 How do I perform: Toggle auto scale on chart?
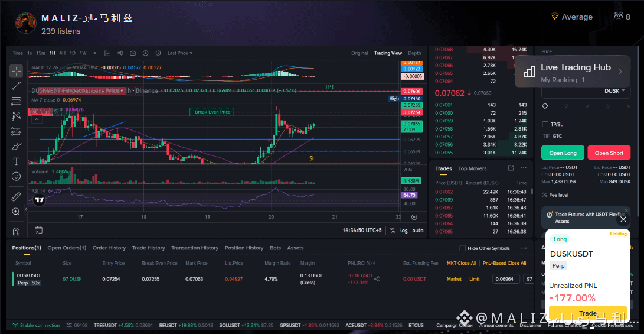[x=418, y=231]
